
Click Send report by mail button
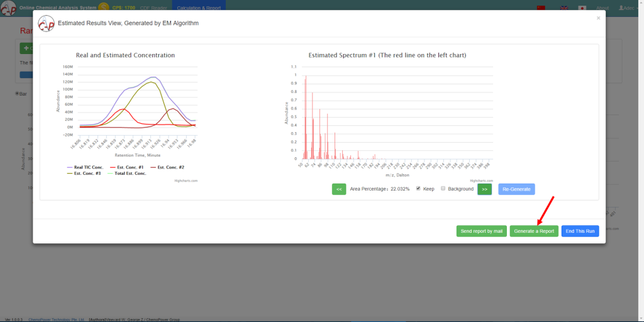click(x=481, y=231)
